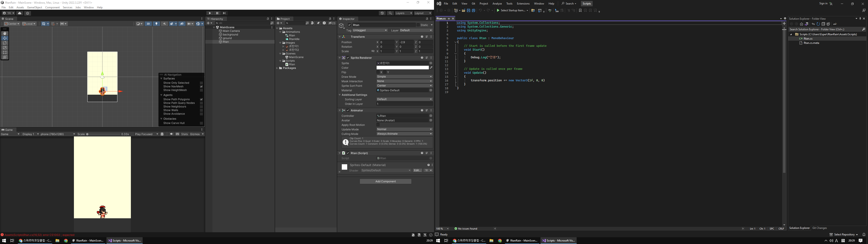Image resolution: width=868 pixels, height=244 pixels.
Task: Disable Sprite Renderer component checkbox
Action: [348, 58]
